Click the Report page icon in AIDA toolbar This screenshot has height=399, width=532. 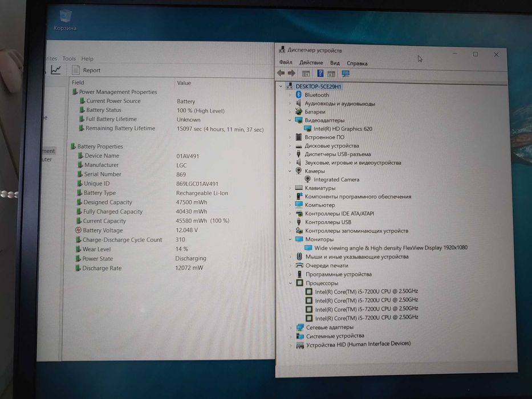click(76, 70)
